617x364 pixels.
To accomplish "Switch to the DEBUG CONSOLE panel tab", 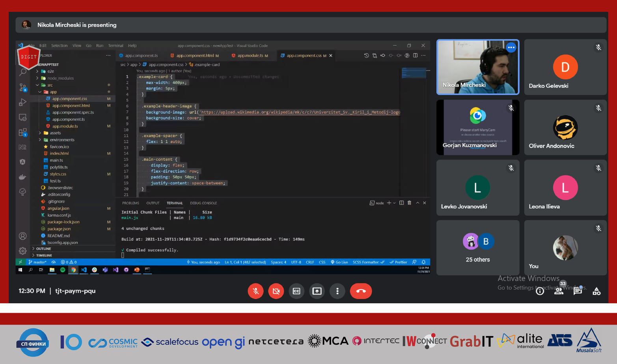I will 203,203.
